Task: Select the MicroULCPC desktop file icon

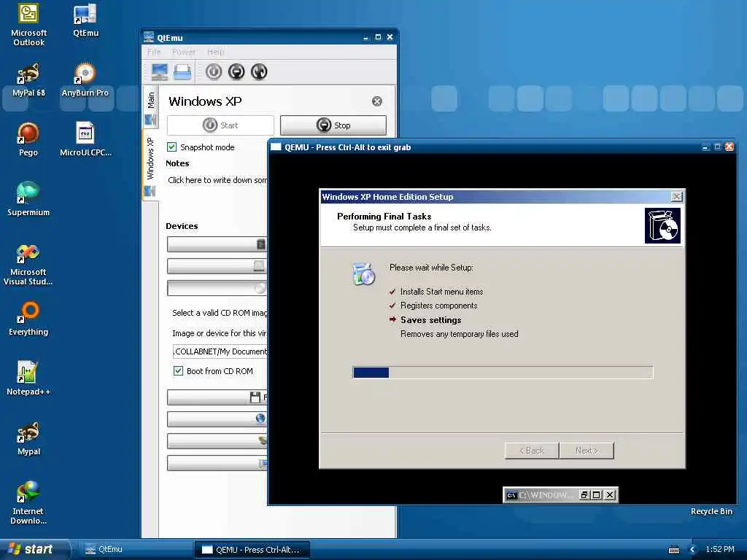Action: point(86,139)
